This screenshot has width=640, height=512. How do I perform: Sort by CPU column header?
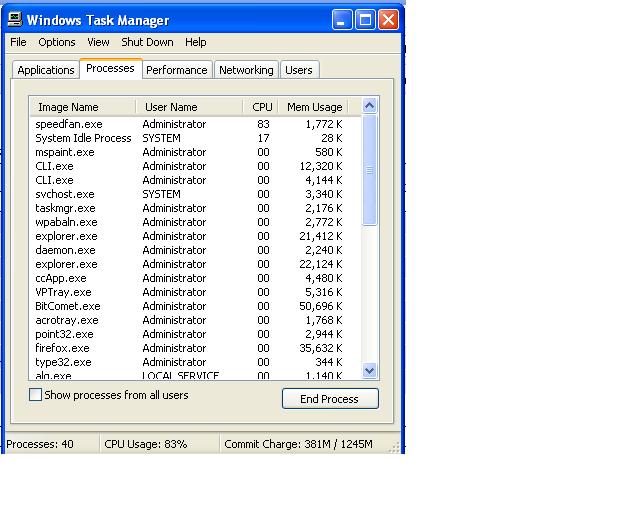coord(260,107)
